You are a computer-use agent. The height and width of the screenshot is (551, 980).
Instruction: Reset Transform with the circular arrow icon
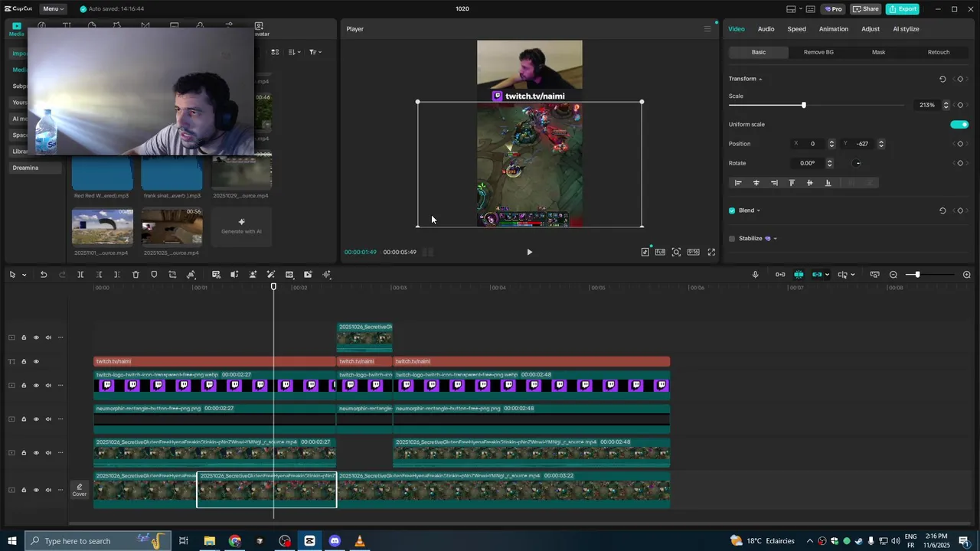point(942,79)
